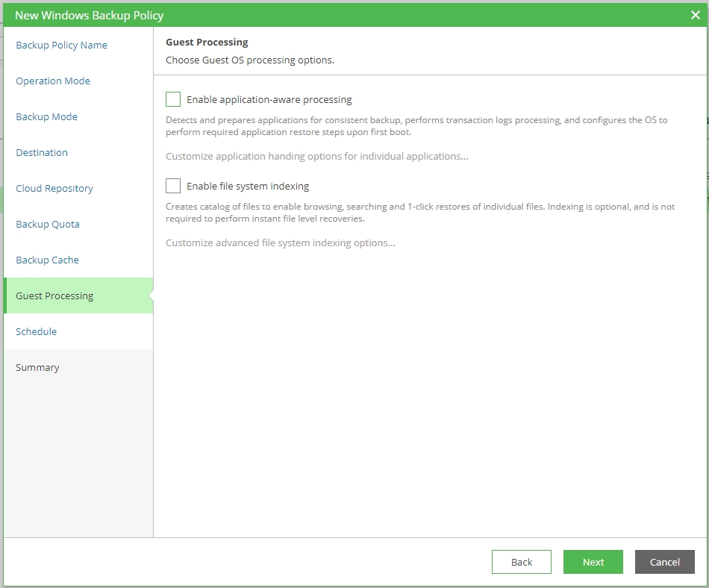Switch to Backup Mode step

point(46,116)
